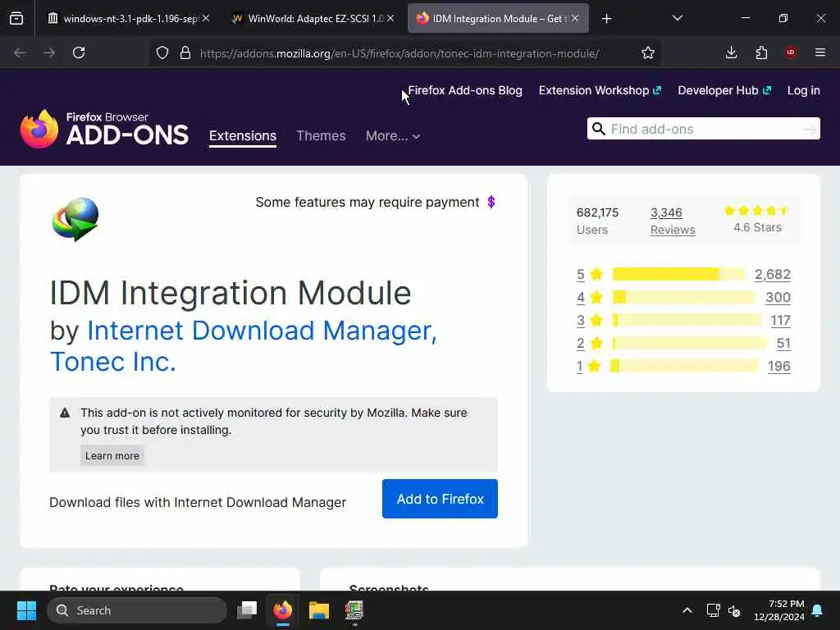Open the Firefox application menu
The height and width of the screenshot is (630, 840).
point(820,52)
